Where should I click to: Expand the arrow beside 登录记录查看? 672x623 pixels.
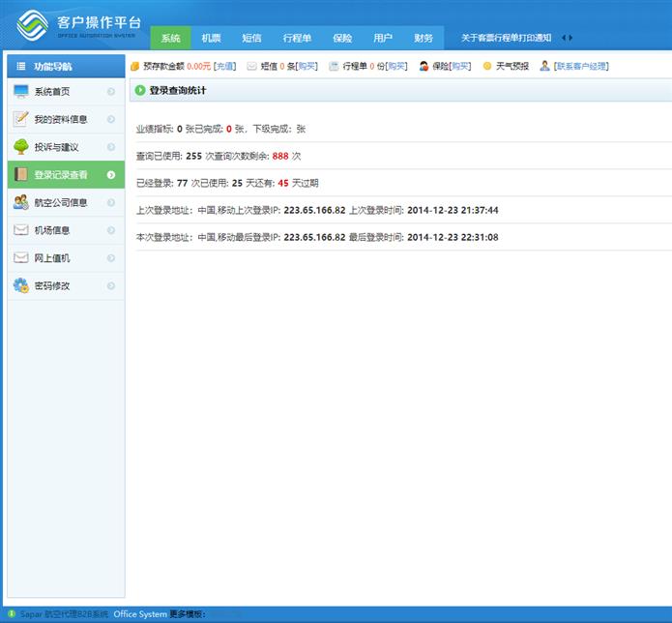[x=111, y=175]
